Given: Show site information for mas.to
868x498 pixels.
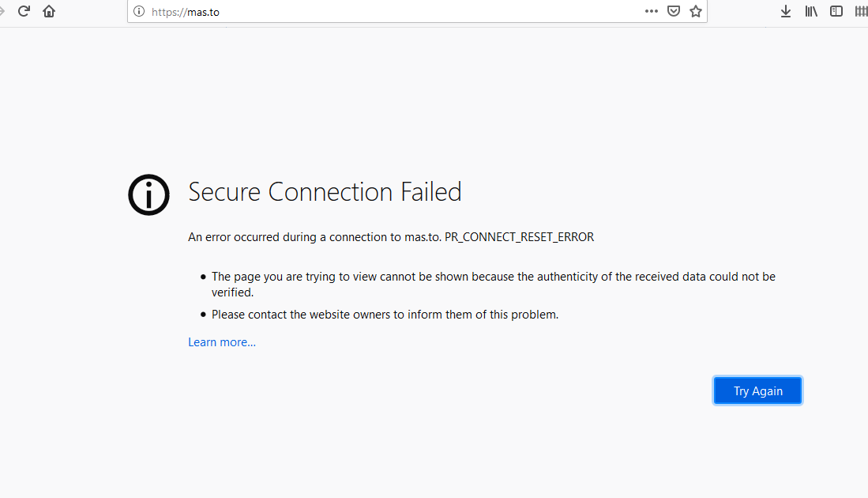Looking at the screenshot, I should click(139, 12).
